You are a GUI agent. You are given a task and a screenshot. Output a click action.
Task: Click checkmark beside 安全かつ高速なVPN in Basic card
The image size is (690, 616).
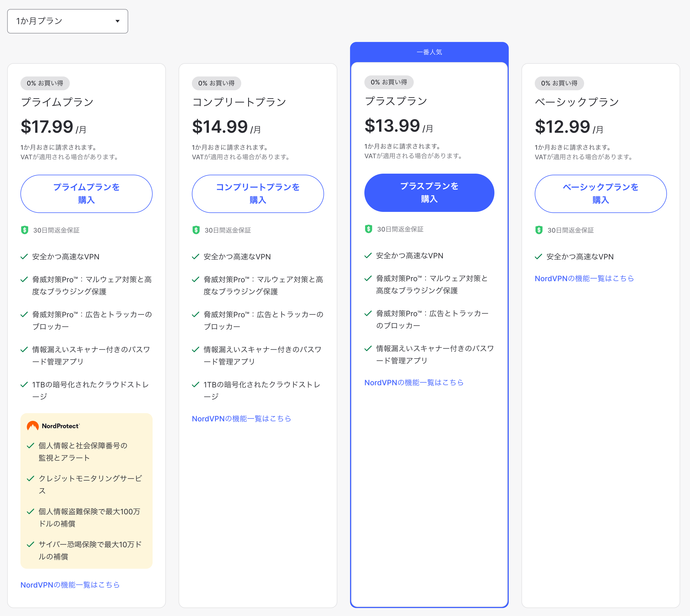(538, 256)
